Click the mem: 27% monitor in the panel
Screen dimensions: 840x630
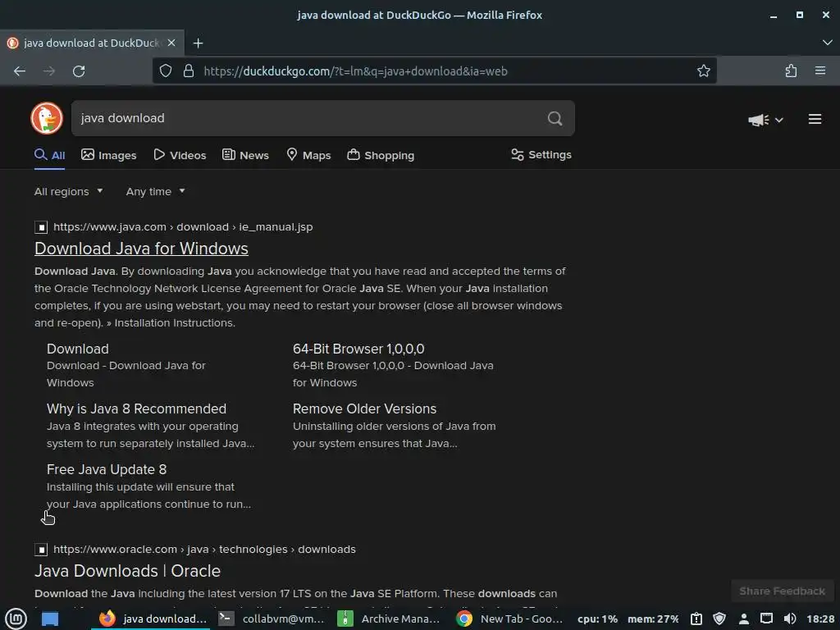(x=653, y=619)
